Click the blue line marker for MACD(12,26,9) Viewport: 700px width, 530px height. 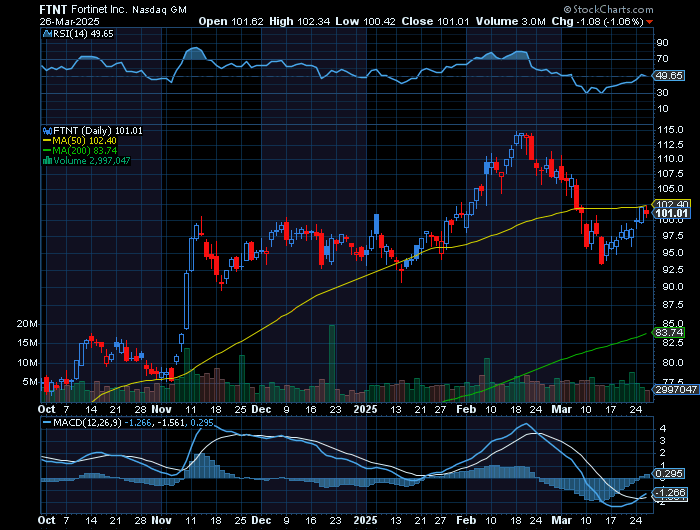(x=47, y=422)
